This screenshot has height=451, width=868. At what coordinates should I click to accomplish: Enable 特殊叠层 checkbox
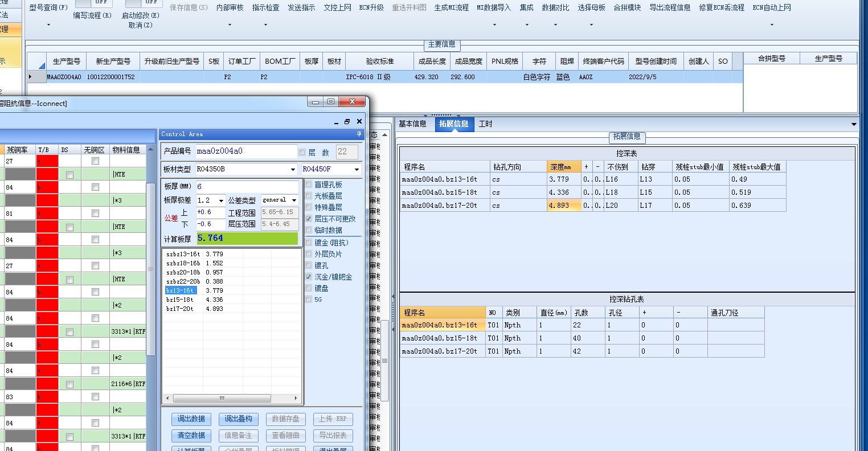309,207
